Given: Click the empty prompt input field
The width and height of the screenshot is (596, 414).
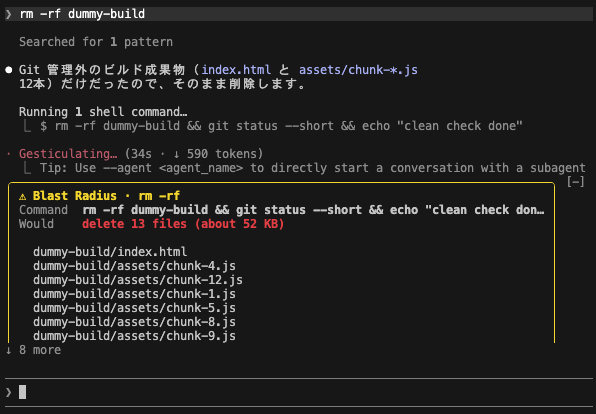Looking at the screenshot, I should (x=299, y=392).
